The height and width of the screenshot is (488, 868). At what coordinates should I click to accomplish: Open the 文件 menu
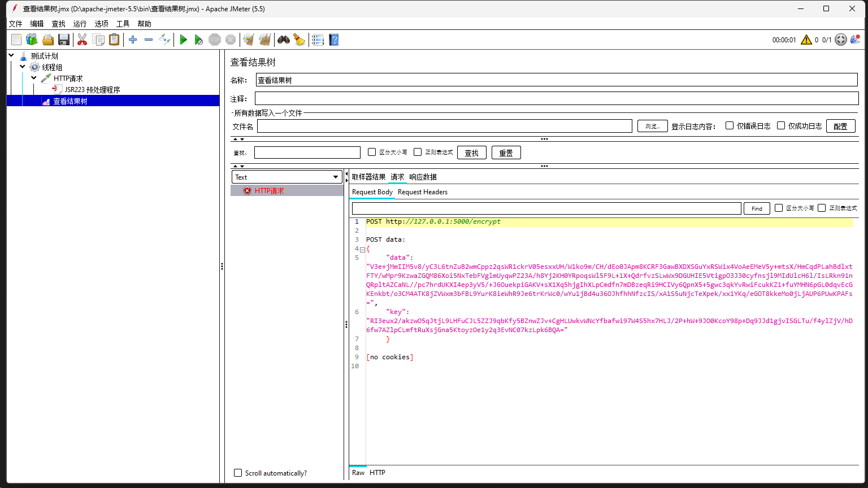click(x=15, y=24)
